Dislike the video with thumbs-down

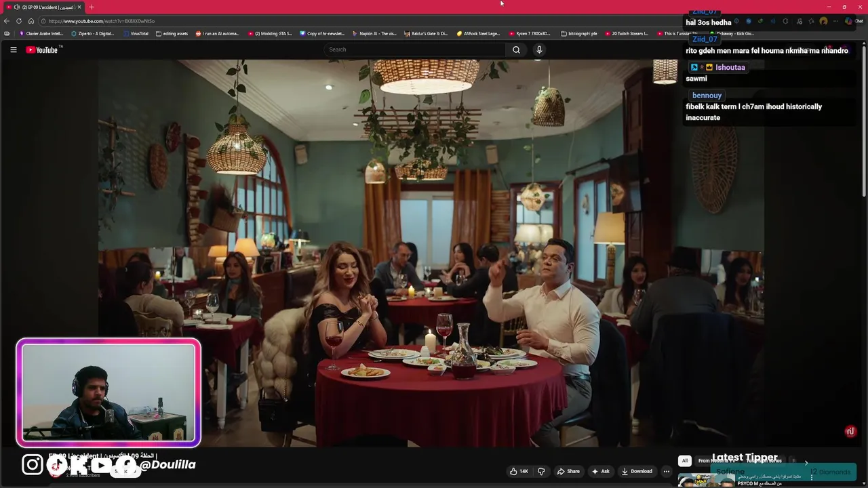click(x=541, y=471)
